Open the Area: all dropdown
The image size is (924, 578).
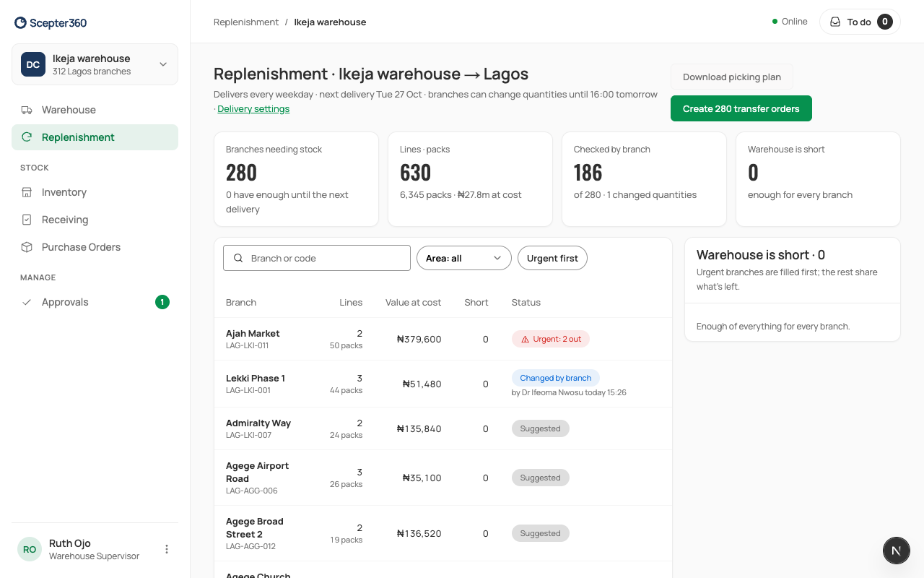[463, 258]
